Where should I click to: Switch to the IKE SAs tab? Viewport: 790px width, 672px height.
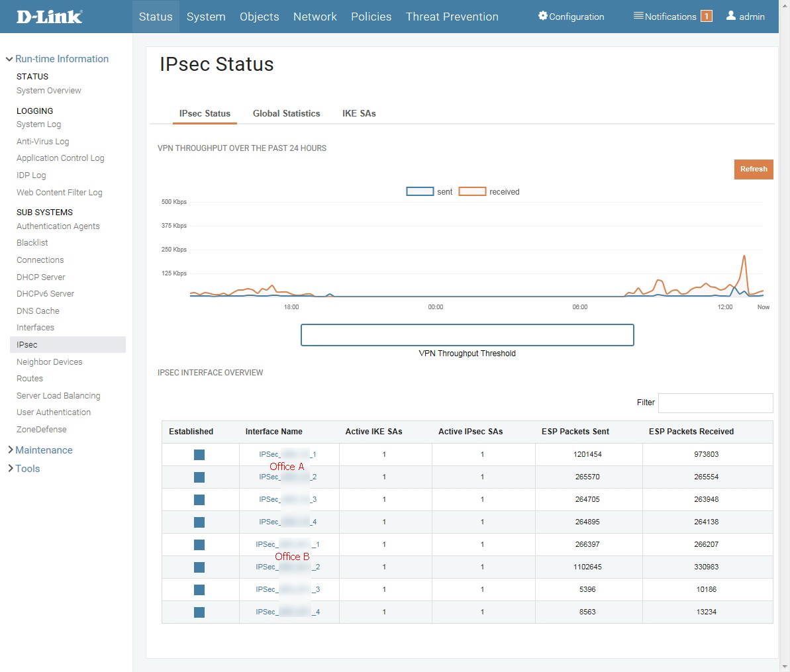pos(359,114)
